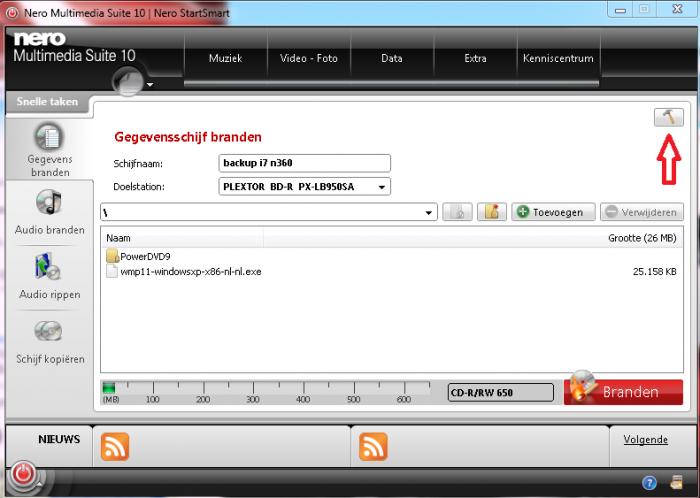
Task: Open the Muziek tab
Action: [x=225, y=58]
